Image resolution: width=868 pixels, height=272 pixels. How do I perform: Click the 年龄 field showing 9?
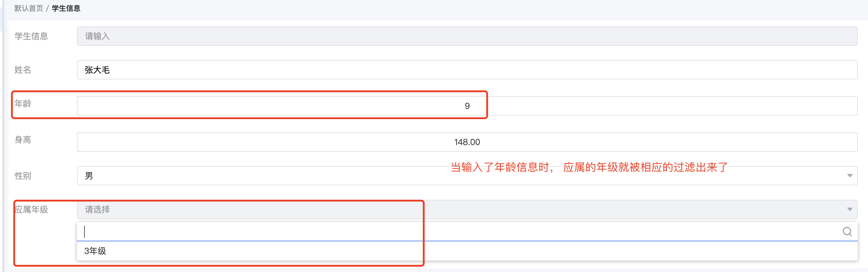(467, 106)
